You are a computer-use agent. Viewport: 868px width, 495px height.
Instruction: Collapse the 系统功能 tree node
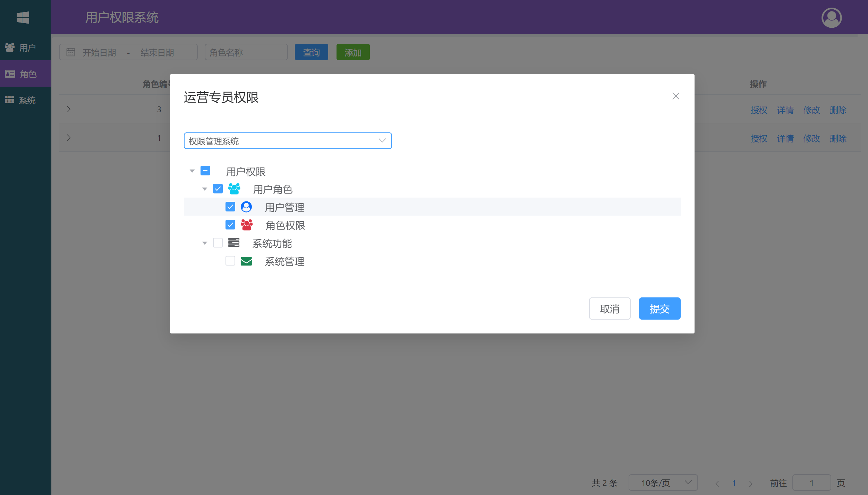(x=205, y=243)
